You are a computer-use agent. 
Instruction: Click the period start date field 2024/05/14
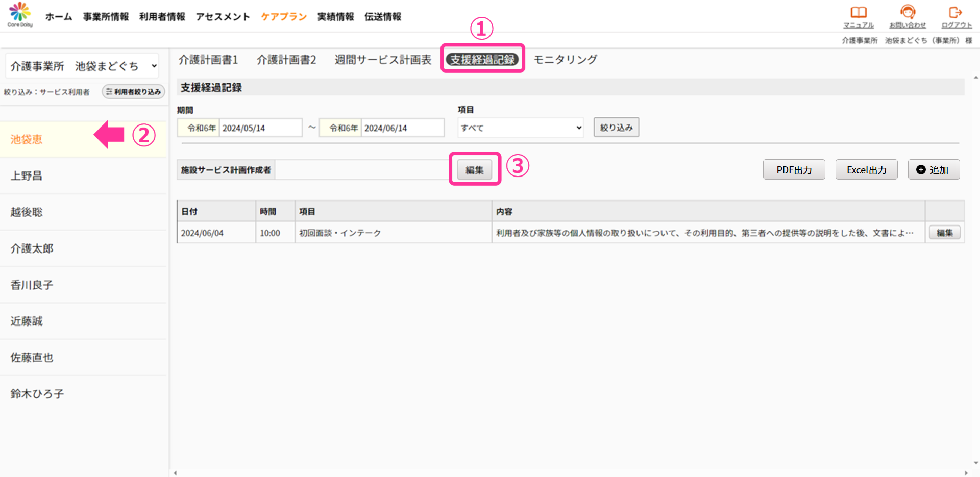[260, 128]
